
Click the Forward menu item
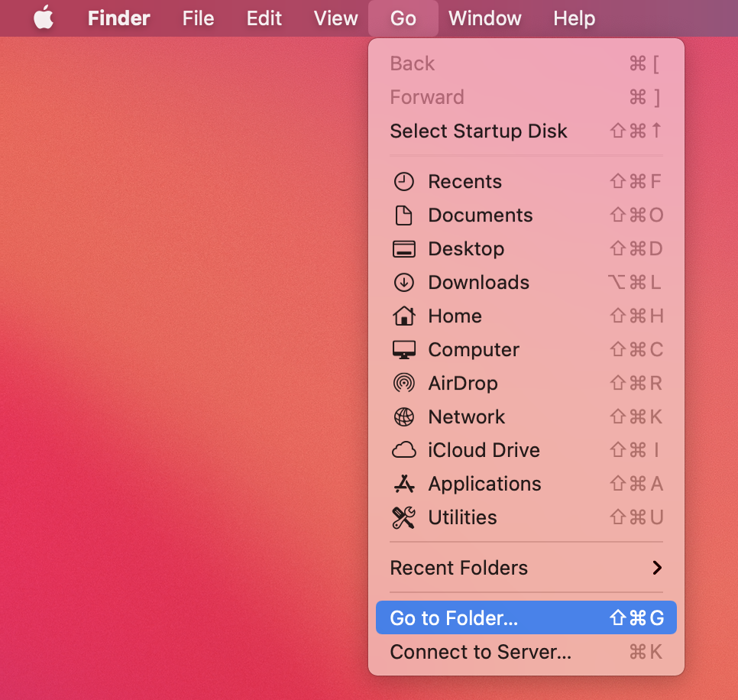(526, 98)
